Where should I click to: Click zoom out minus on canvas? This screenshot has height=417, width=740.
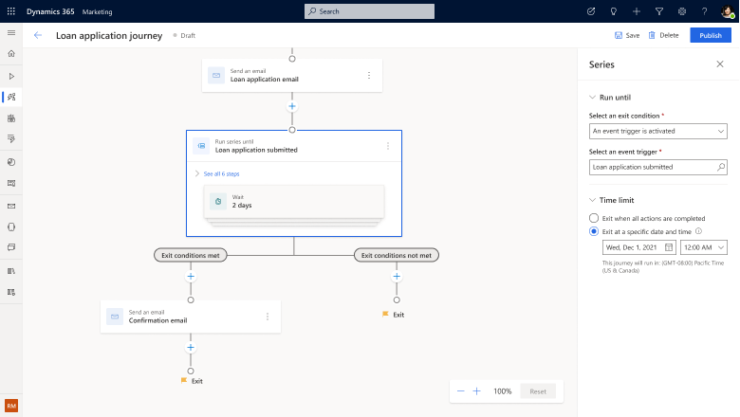tap(461, 391)
